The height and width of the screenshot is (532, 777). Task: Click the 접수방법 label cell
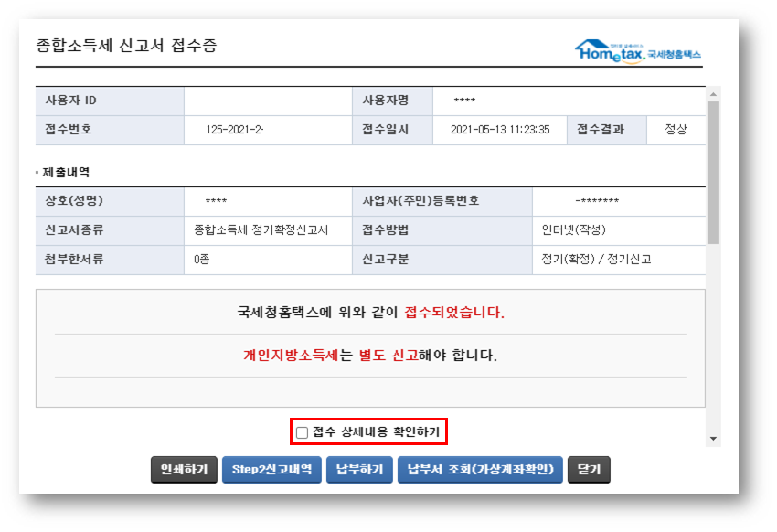(442, 230)
